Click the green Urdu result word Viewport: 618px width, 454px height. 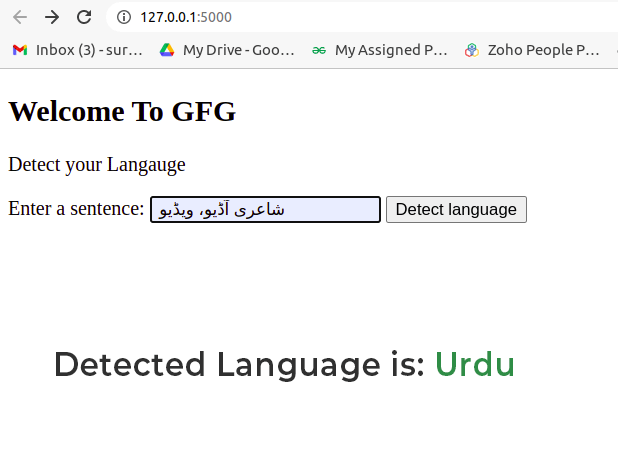pos(475,365)
